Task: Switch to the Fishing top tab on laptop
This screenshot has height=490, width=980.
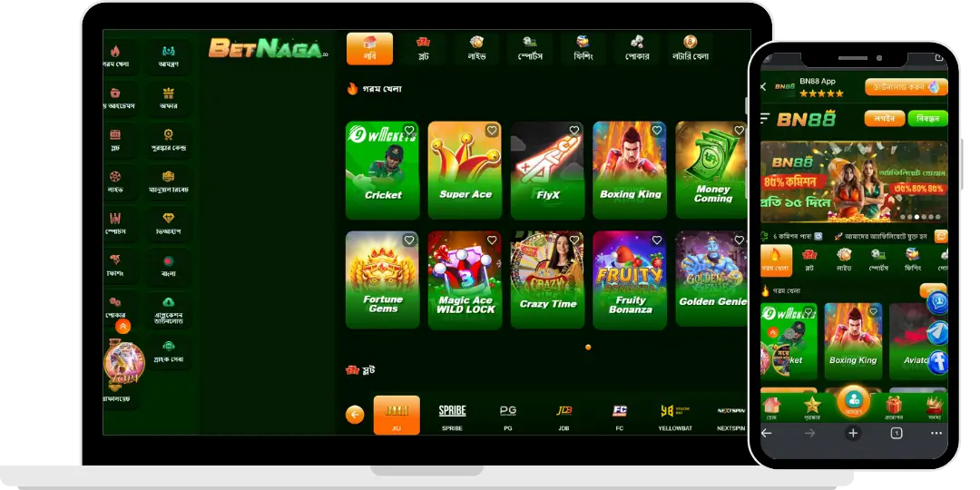Action: tap(583, 49)
